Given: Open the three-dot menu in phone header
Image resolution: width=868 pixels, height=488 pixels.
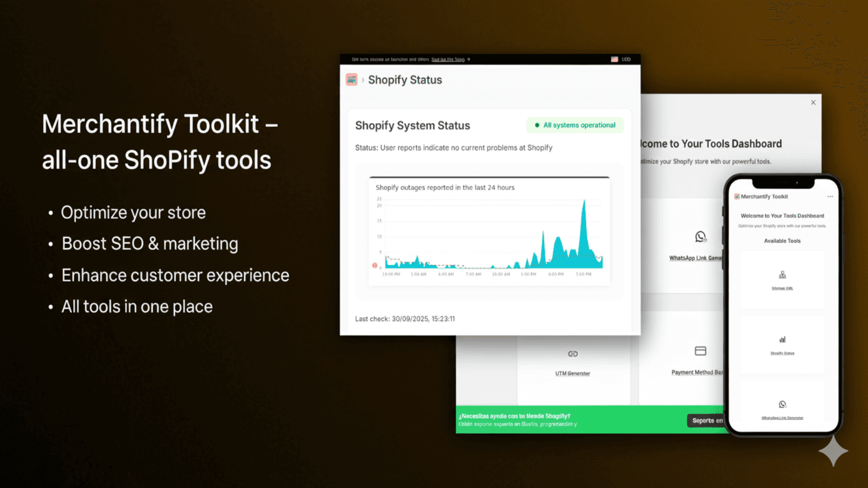Looking at the screenshot, I should tap(830, 196).
